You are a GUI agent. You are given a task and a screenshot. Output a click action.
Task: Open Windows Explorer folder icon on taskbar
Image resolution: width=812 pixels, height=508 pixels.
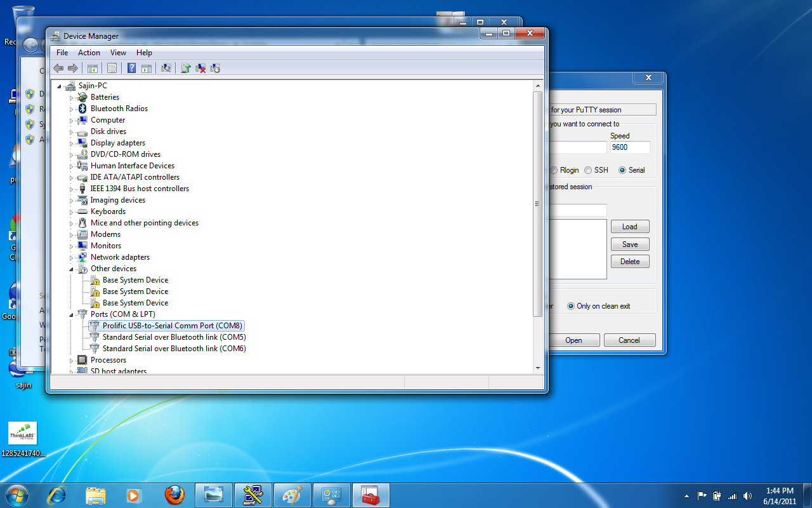[x=96, y=495]
